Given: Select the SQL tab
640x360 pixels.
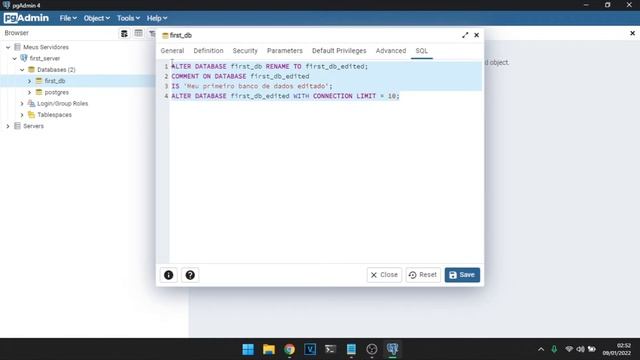Looking at the screenshot, I should tap(422, 51).
